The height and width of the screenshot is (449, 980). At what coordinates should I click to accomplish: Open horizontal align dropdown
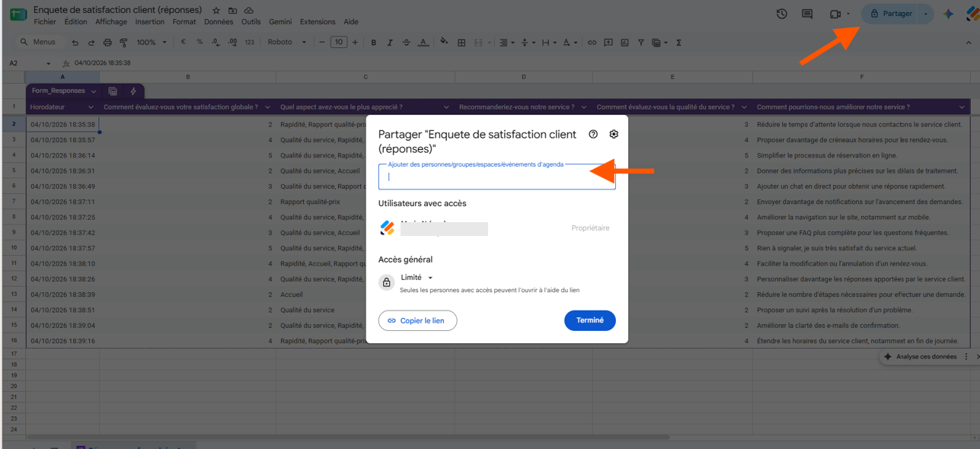pyautogui.click(x=506, y=43)
